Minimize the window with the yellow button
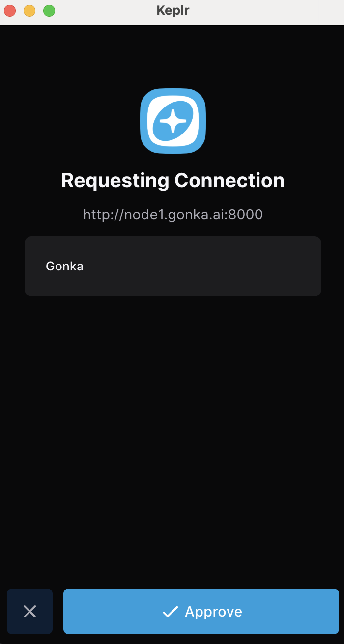344x644 pixels. tap(29, 10)
